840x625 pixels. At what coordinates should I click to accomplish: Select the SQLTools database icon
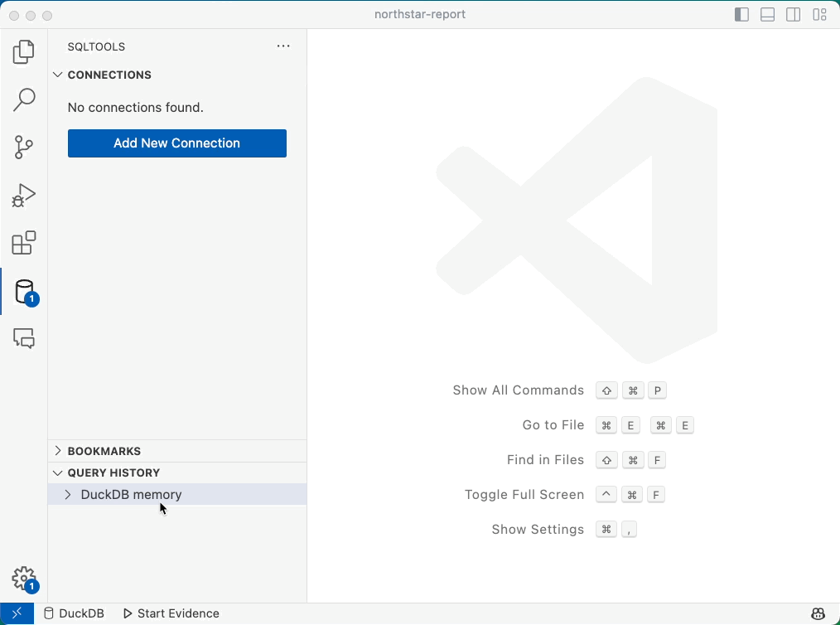pyautogui.click(x=24, y=292)
